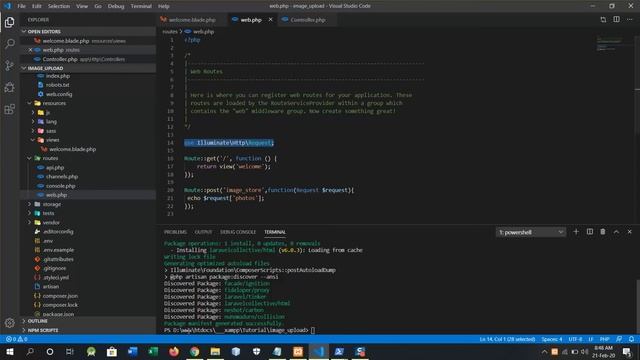Open the Selection menu
This screenshot has height=360, width=640.
click(x=59, y=6)
